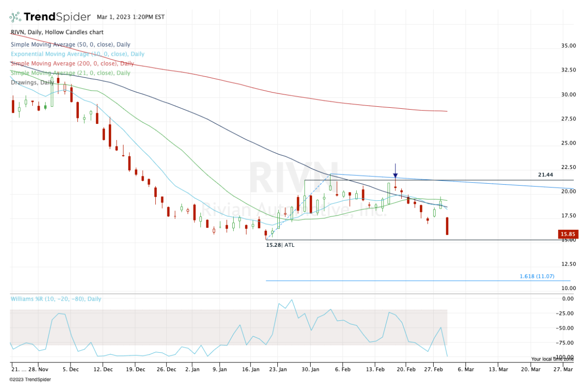The width and height of the screenshot is (588, 384).
Task: Click the Your local time zone note
Action: point(553,359)
